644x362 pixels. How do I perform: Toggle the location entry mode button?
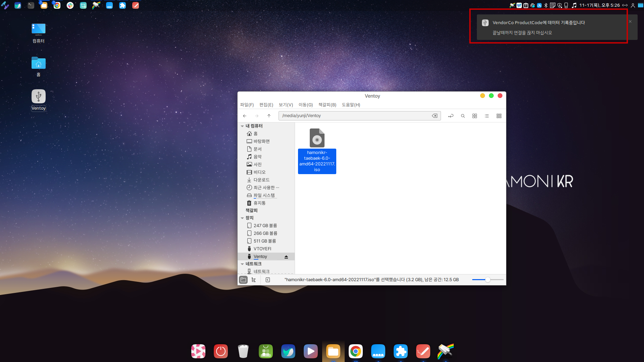pos(451,116)
